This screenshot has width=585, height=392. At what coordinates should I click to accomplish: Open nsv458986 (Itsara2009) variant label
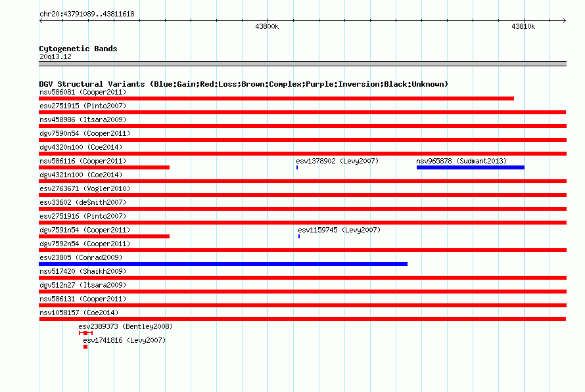point(83,120)
